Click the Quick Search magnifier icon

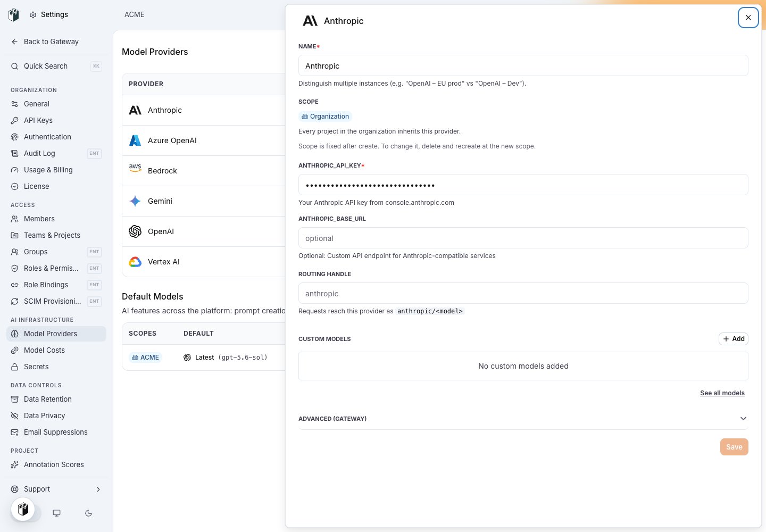[15, 66]
